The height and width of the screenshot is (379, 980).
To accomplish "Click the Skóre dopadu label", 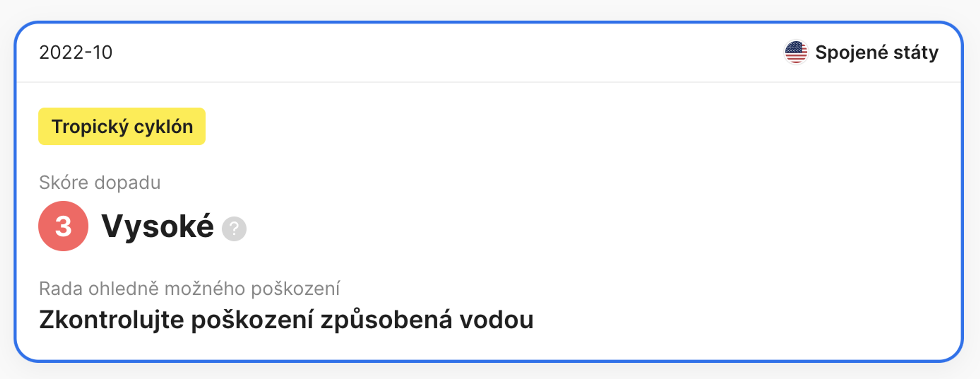I will [x=100, y=182].
